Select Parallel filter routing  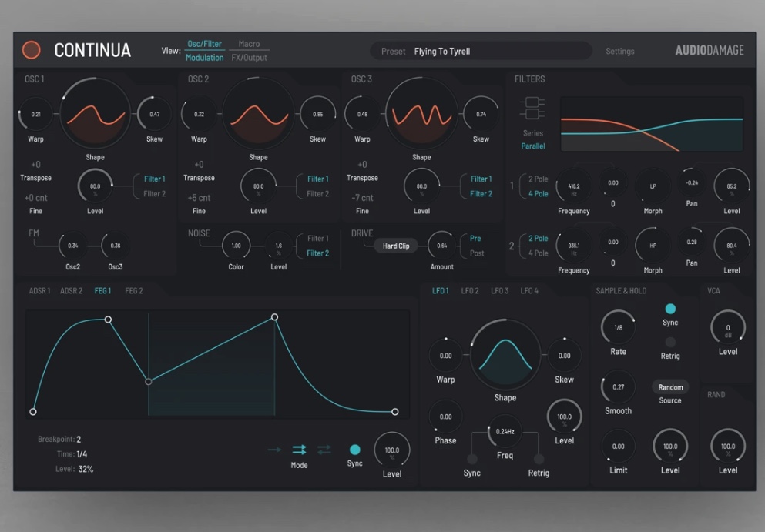[x=533, y=146]
